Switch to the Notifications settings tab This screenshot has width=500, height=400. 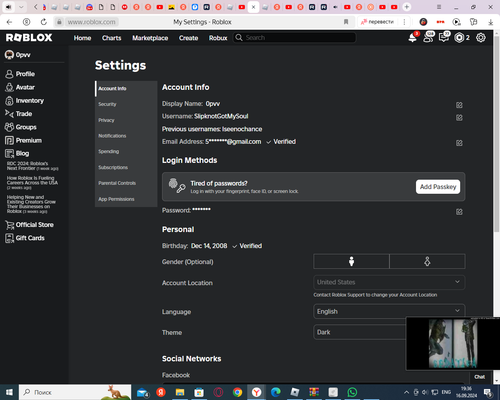tap(126, 136)
